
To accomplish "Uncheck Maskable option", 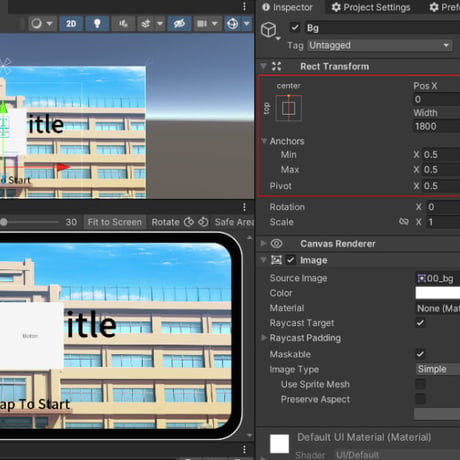I will (x=420, y=354).
